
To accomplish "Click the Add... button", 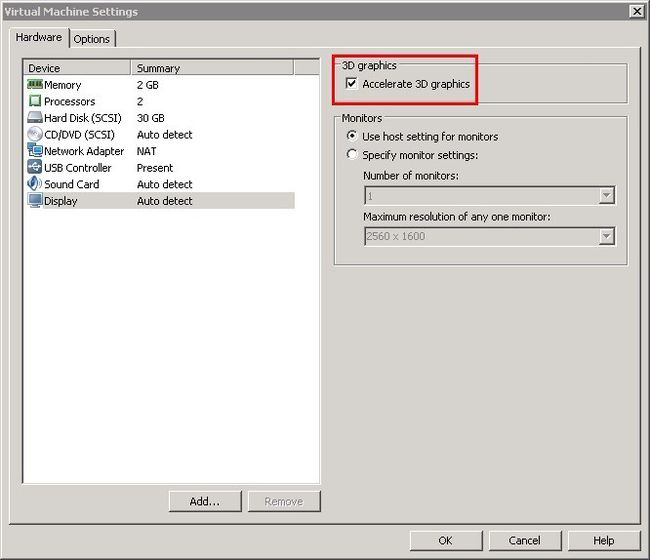I will [205, 502].
